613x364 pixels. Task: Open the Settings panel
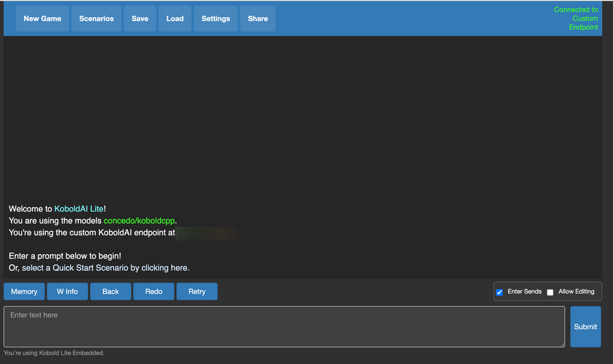click(215, 18)
